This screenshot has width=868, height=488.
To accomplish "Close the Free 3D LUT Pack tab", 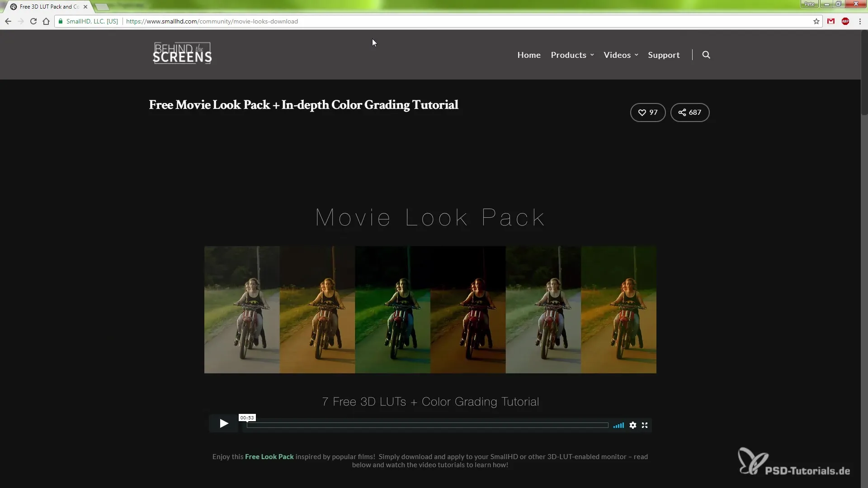I will (x=85, y=7).
